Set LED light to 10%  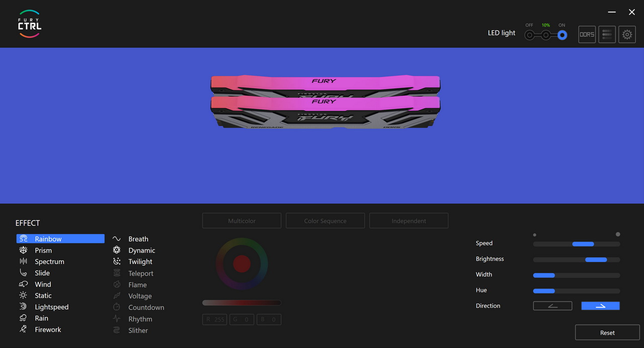tap(546, 35)
